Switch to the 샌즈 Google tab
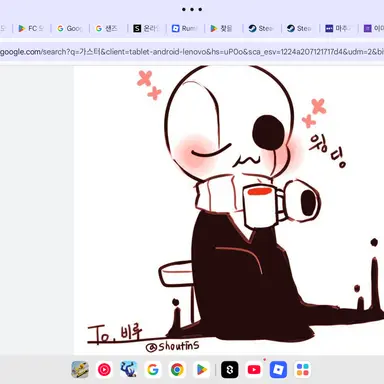This screenshot has height=384, width=384. pyautogui.click(x=108, y=29)
